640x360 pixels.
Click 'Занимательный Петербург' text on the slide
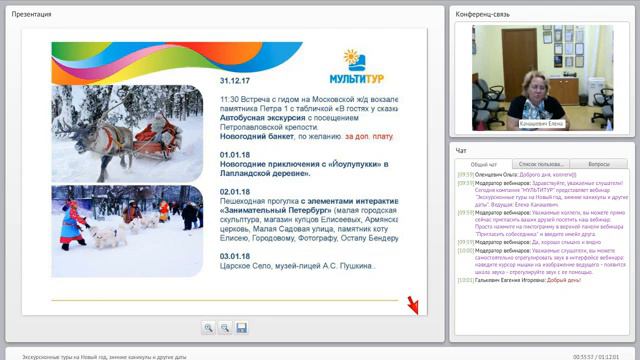click(x=276, y=211)
